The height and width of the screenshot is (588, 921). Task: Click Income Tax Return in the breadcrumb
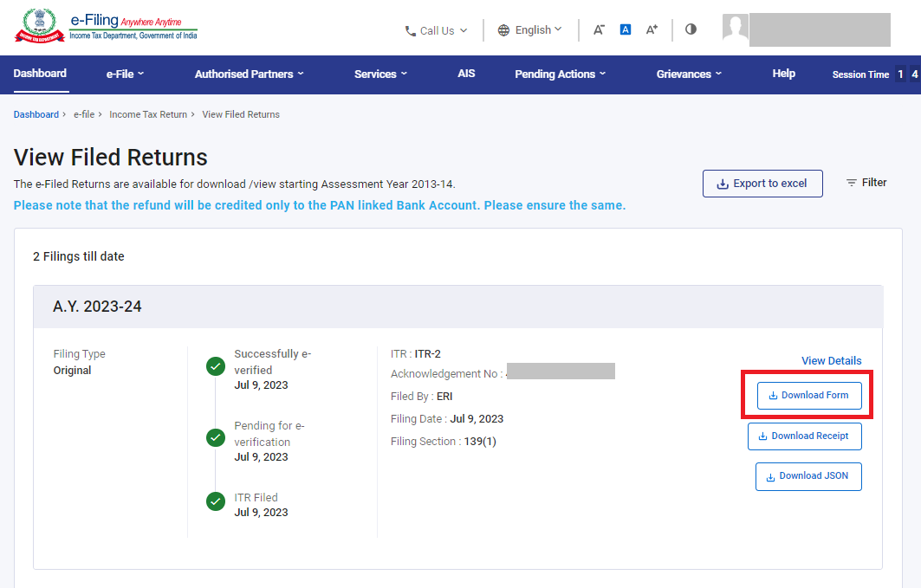147,113
